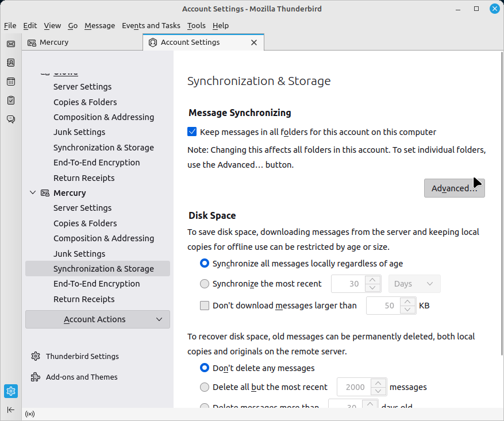Expand the Account Actions dropdown

[x=98, y=319]
